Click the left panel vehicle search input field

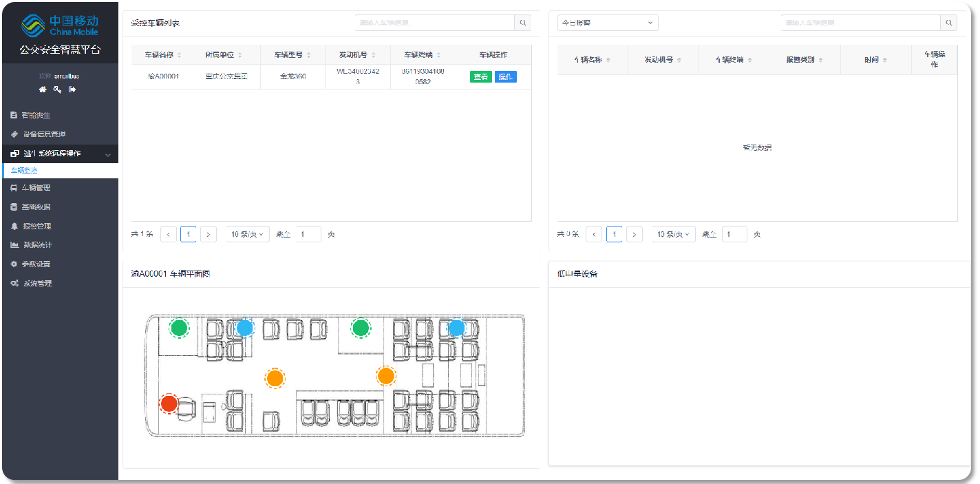pos(434,23)
